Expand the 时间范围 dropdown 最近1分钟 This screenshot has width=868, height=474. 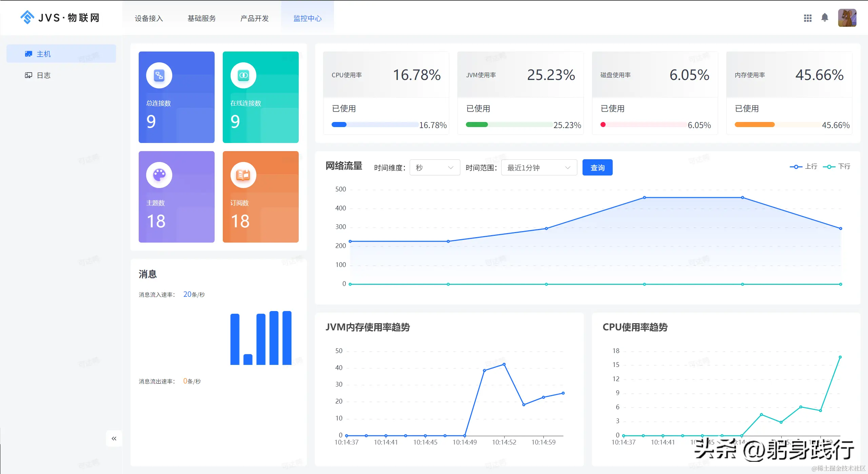[539, 167]
